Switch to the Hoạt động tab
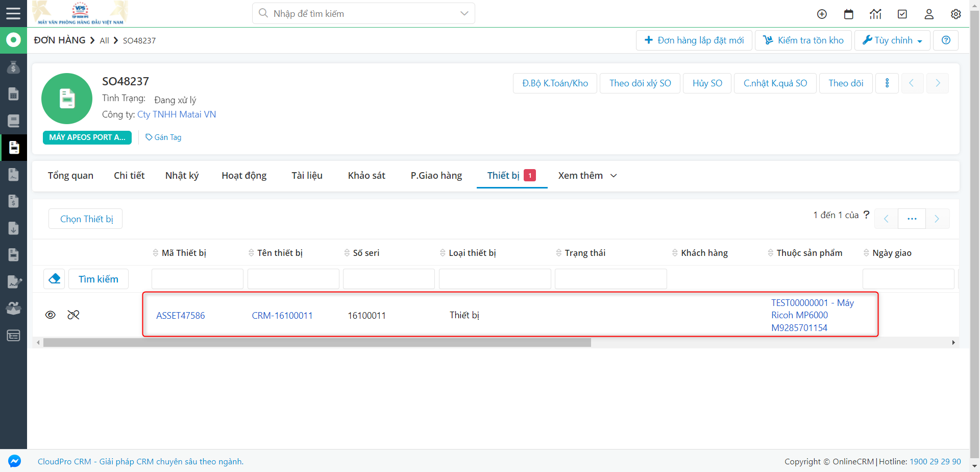Screen dimensions: 980x472 pos(244,176)
